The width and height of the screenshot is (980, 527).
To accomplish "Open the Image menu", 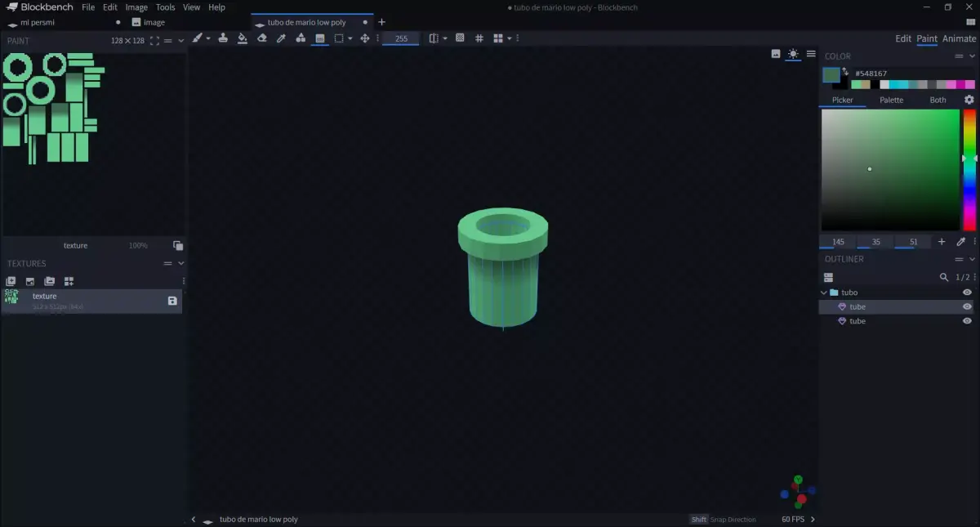I will pos(136,7).
